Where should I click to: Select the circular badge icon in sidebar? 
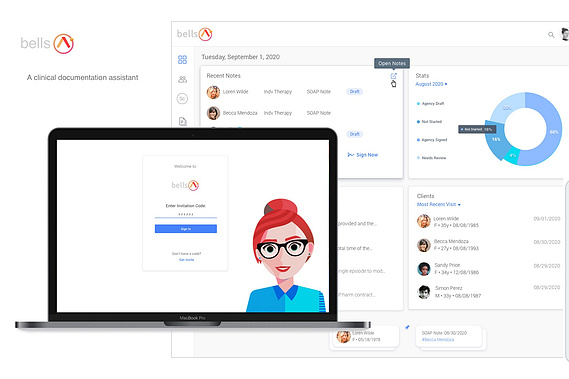(182, 98)
